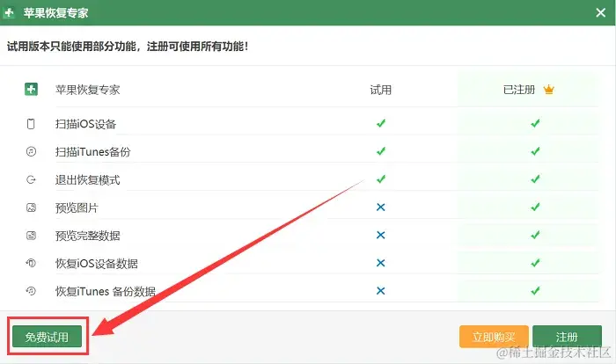
Task: Click the picture icon for 预览图片
Action: click(31, 207)
